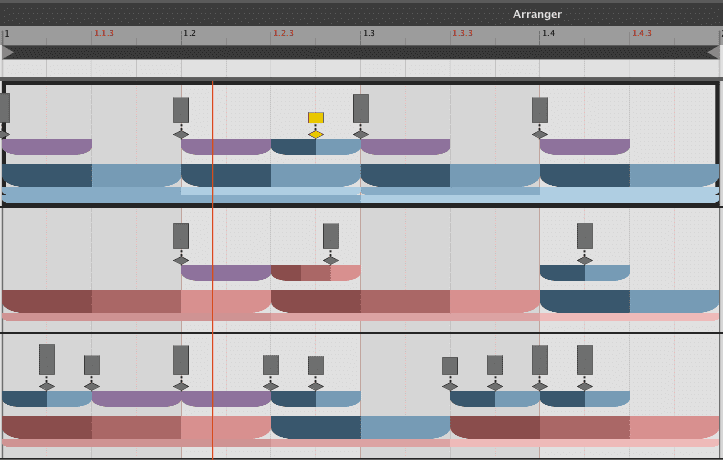
Task: Click the 1.3 bar ruler marker
Action: coord(368,33)
